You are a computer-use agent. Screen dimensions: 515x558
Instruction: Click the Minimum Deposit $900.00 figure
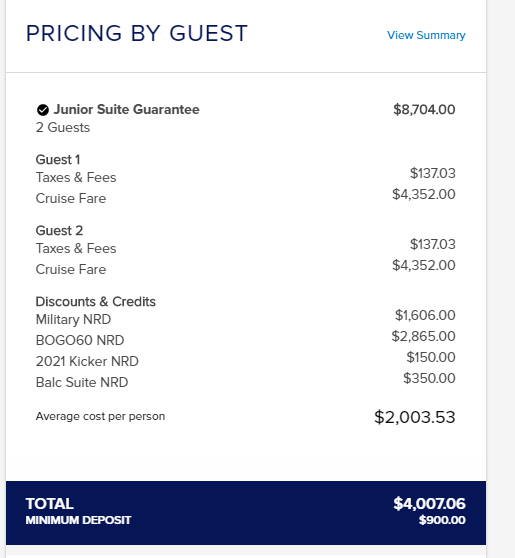click(x=442, y=520)
